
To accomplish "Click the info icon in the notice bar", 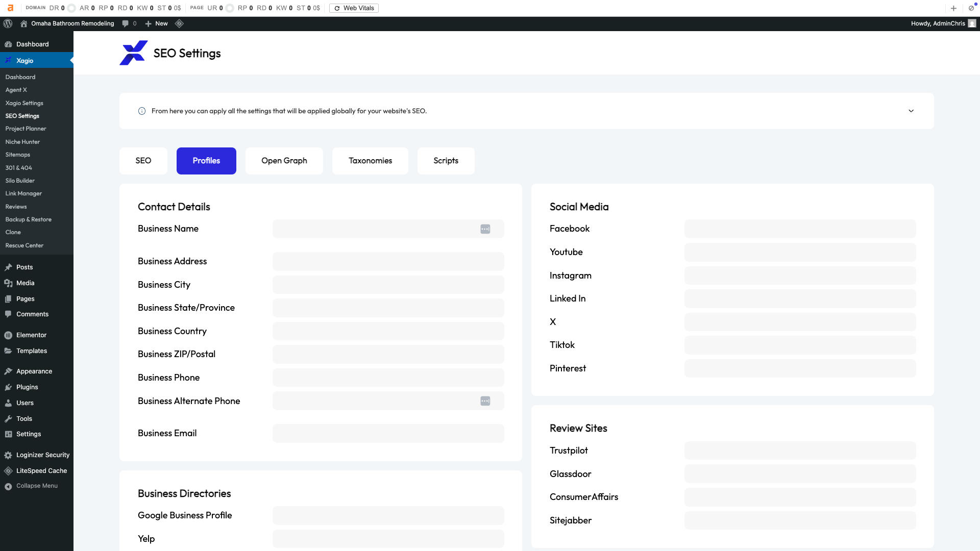I will pyautogui.click(x=142, y=111).
